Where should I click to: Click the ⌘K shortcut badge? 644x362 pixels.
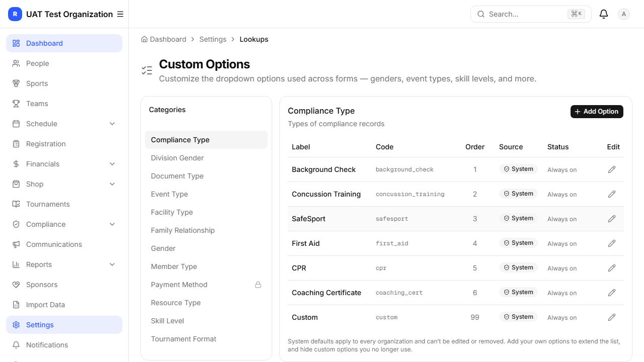point(577,14)
